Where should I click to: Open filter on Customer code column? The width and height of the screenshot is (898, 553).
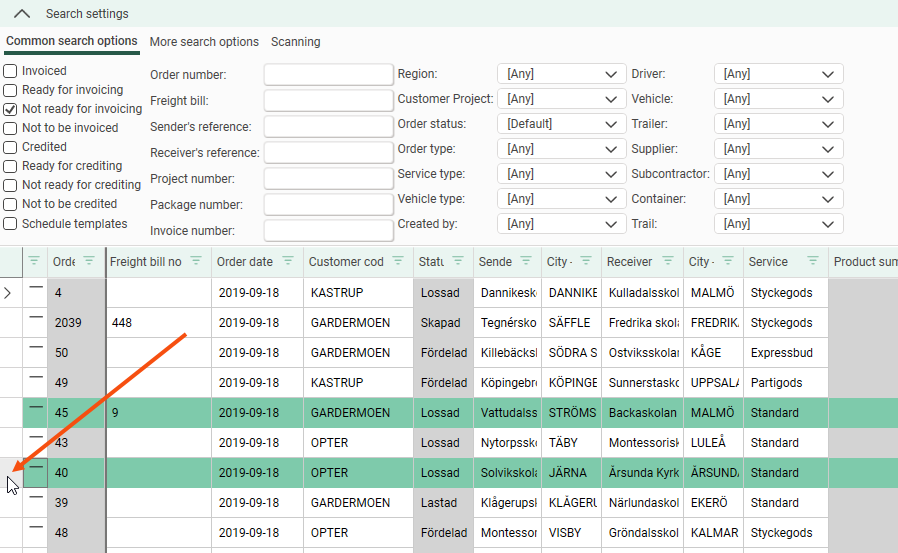[x=397, y=261]
